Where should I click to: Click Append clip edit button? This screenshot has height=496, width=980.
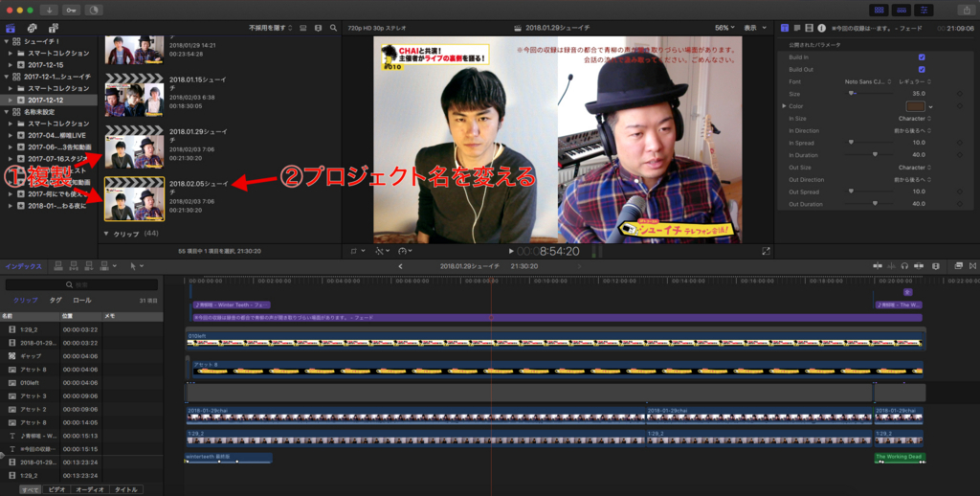tap(89, 266)
